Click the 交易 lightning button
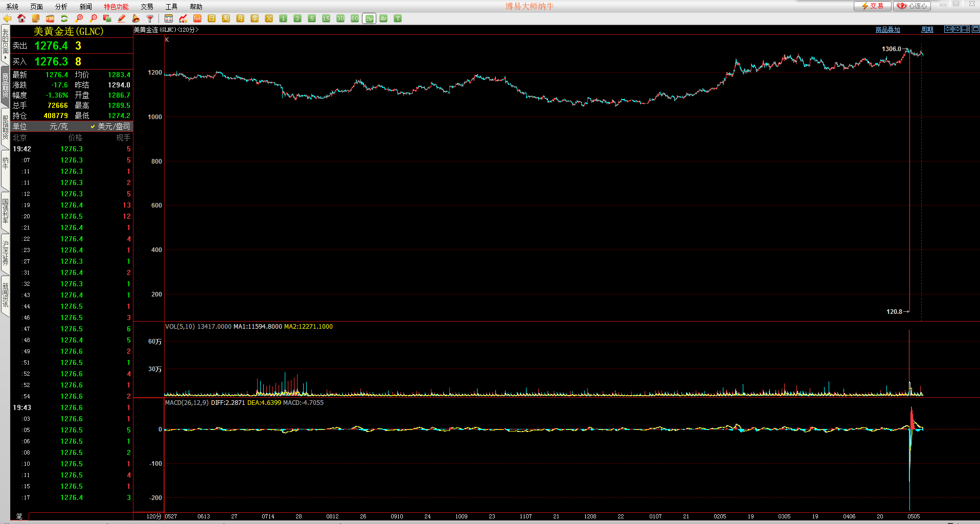The height and width of the screenshot is (524, 980). point(872,6)
